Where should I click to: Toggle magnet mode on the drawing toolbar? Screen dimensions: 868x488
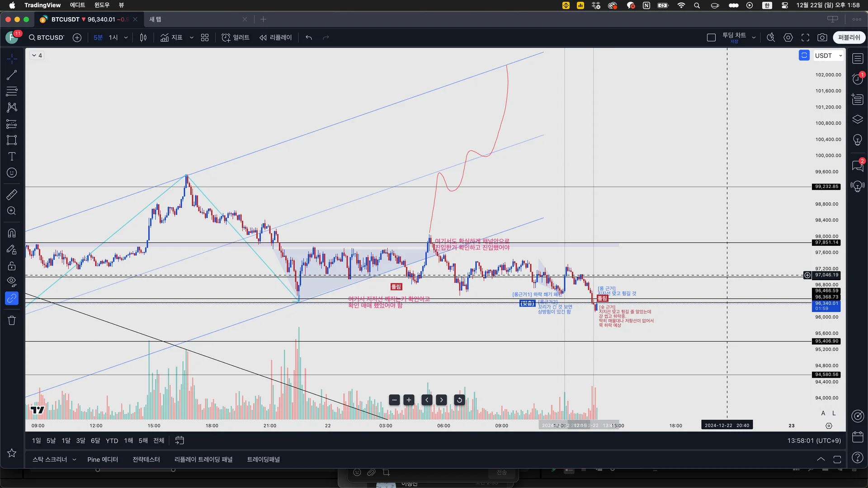(12, 233)
